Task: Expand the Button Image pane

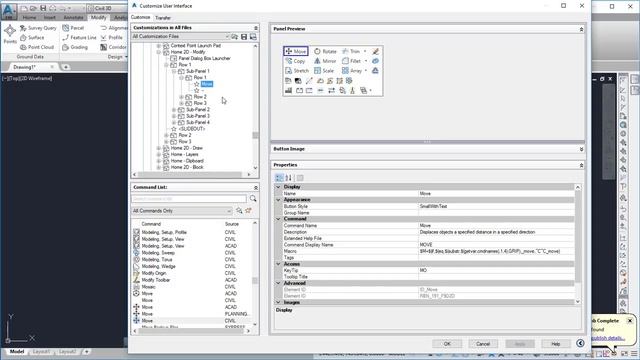Action: coord(581,149)
